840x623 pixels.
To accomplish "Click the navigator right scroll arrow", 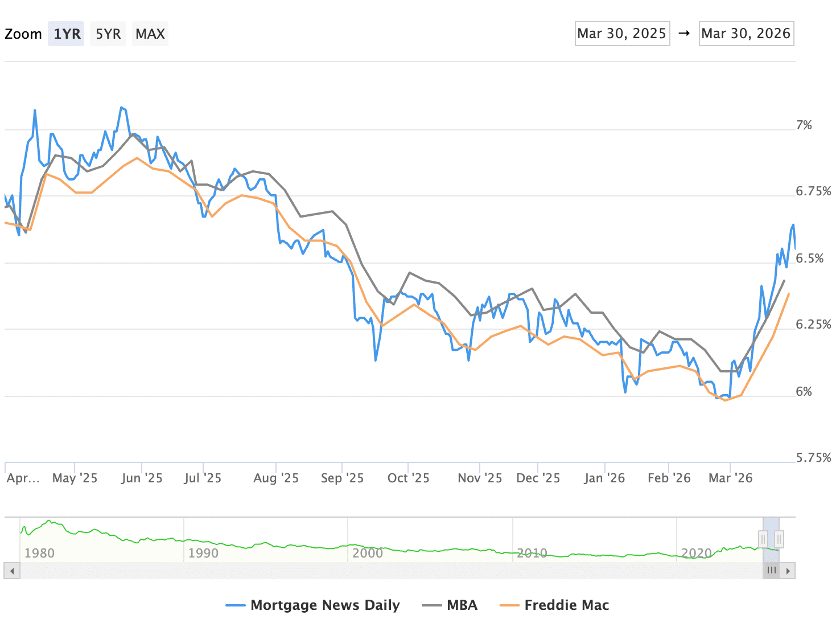I will coord(788,571).
